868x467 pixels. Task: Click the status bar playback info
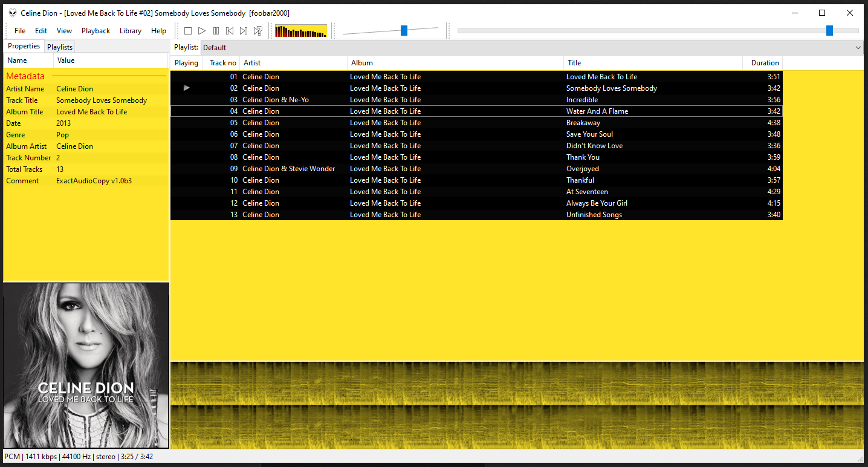(x=79, y=457)
